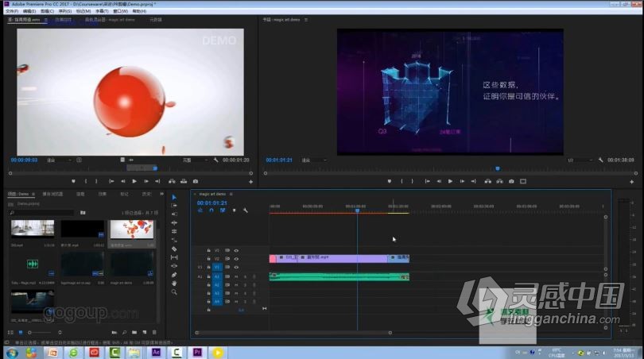This screenshot has height=359, width=644.
Task: Toggle V2 track output eye icon
Action: 236,259
